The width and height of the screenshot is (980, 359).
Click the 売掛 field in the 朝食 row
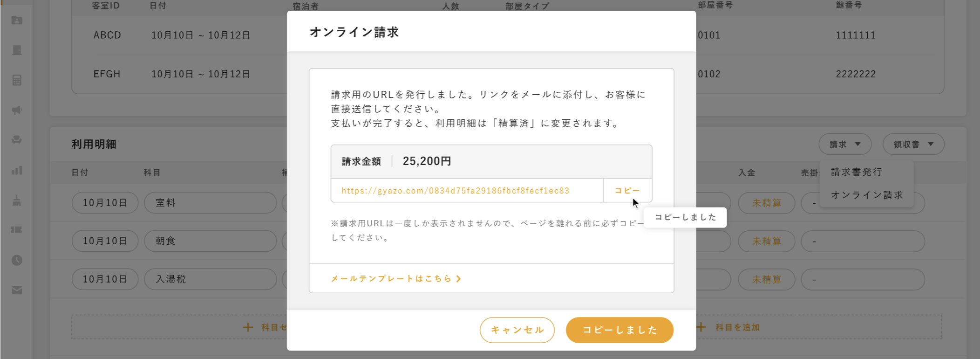click(x=863, y=242)
